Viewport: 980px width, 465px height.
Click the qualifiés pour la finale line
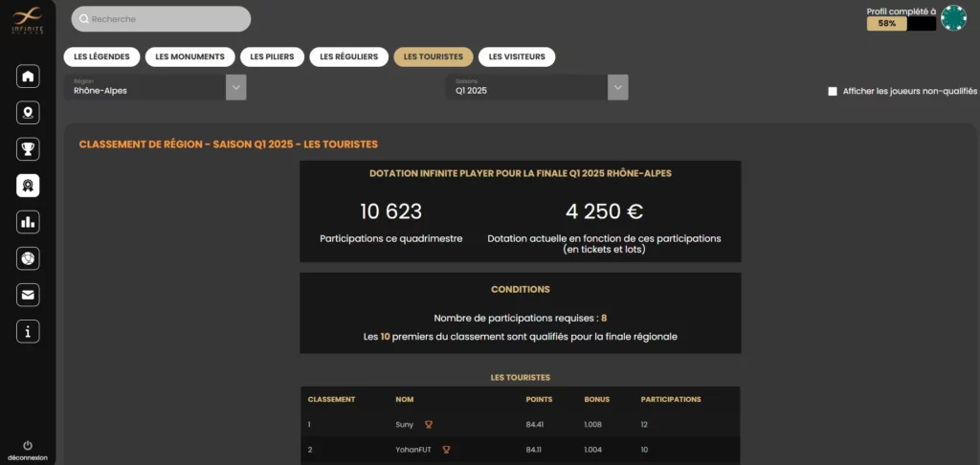point(521,336)
